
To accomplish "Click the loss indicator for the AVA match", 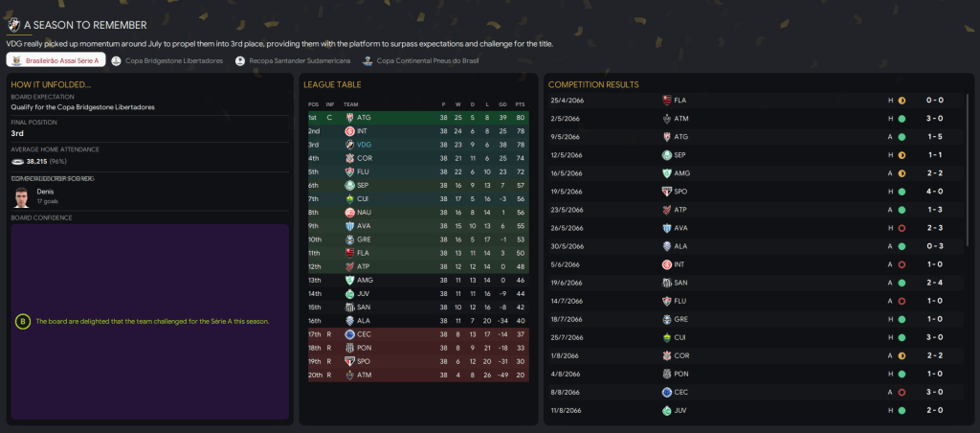I will pos(902,227).
